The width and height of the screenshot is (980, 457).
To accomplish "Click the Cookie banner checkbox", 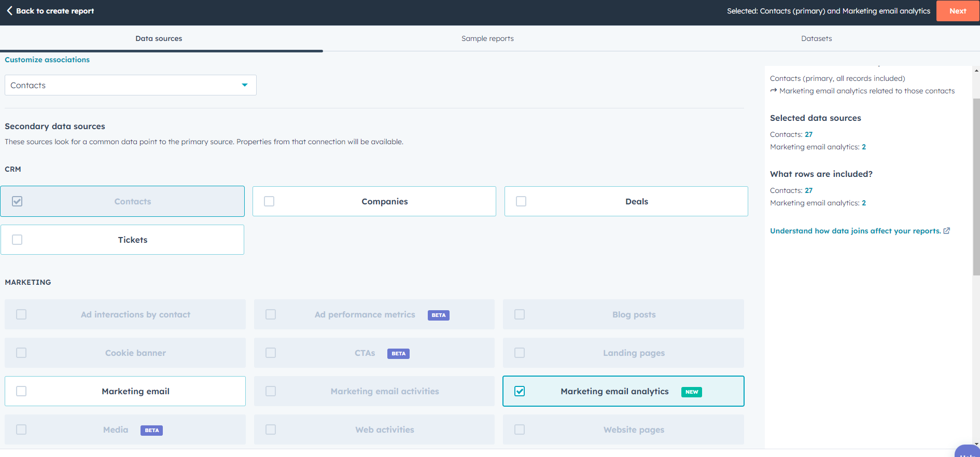I will point(21,353).
